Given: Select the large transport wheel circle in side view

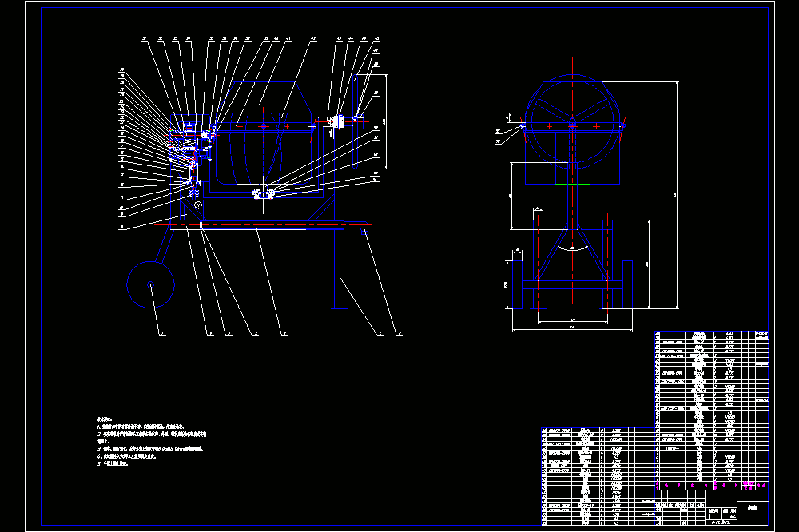Looking at the screenshot, I should click(150, 285).
